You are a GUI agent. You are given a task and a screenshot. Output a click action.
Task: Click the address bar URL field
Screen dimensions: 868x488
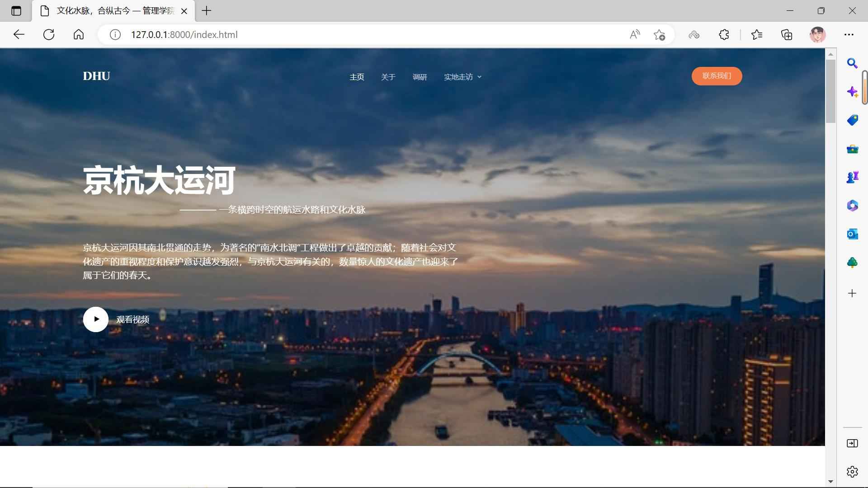click(x=362, y=35)
